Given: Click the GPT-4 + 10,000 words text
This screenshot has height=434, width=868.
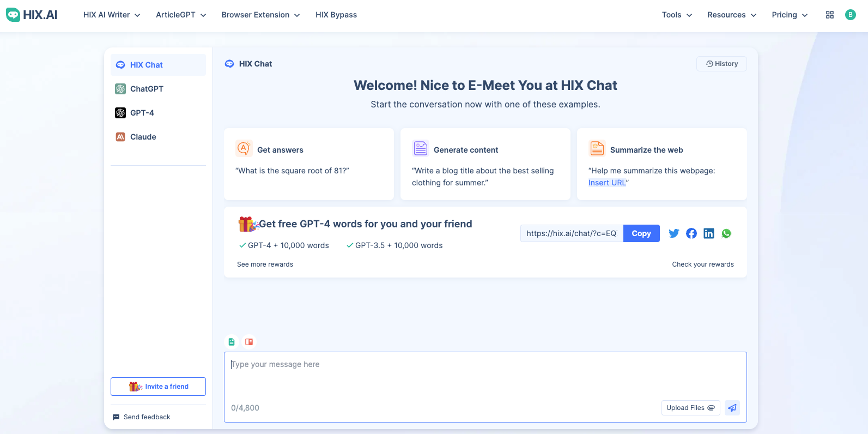Looking at the screenshot, I should (288, 245).
